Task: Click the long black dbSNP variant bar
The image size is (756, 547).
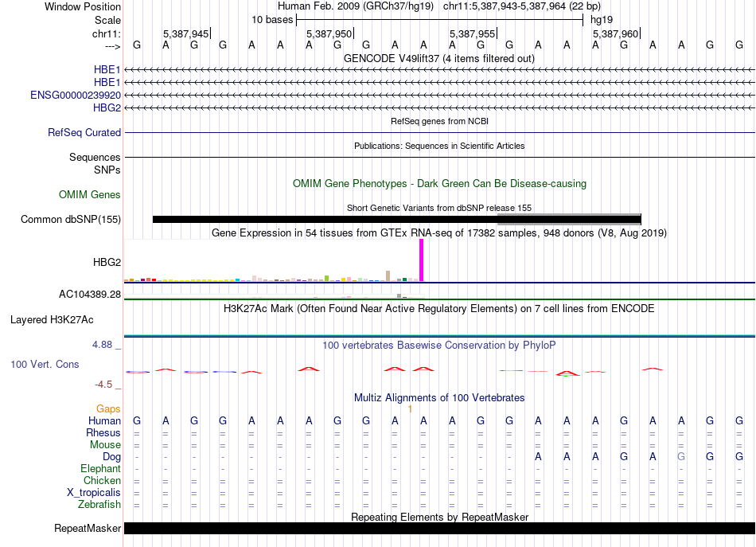Action: [x=397, y=220]
